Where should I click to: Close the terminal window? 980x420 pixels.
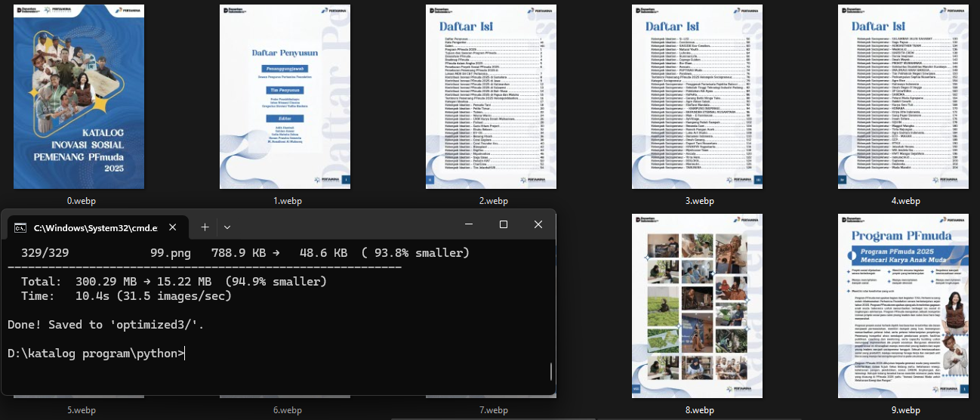[x=538, y=225]
